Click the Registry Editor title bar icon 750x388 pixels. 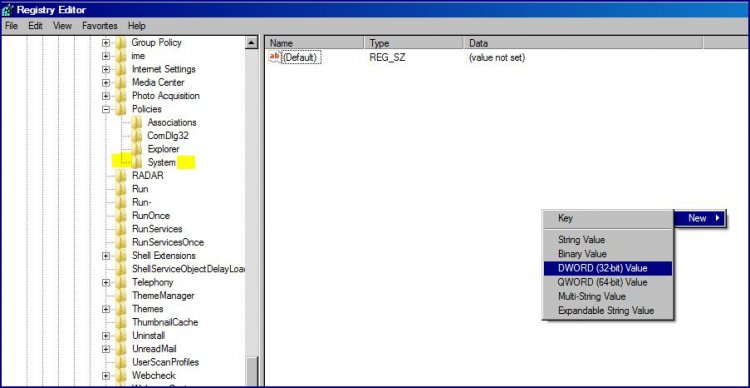[x=7, y=10]
